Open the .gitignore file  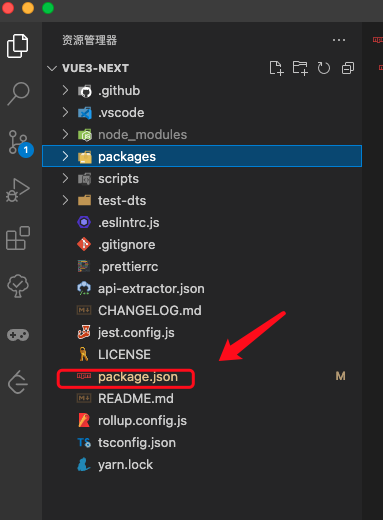click(126, 245)
